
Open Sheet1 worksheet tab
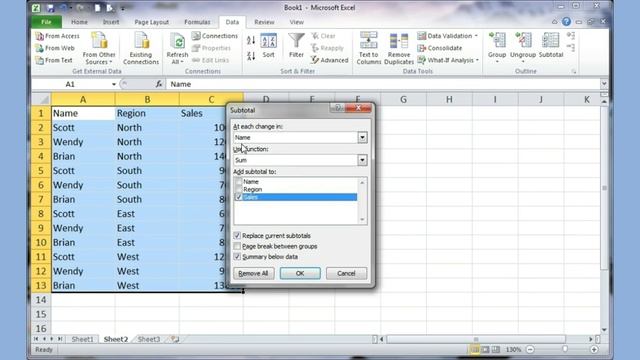click(x=82, y=339)
